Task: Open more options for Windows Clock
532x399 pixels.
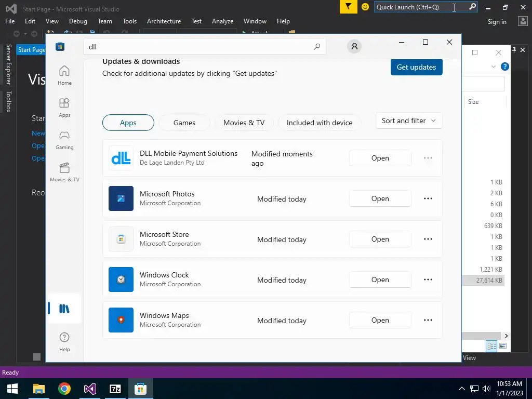Action: 428,280
